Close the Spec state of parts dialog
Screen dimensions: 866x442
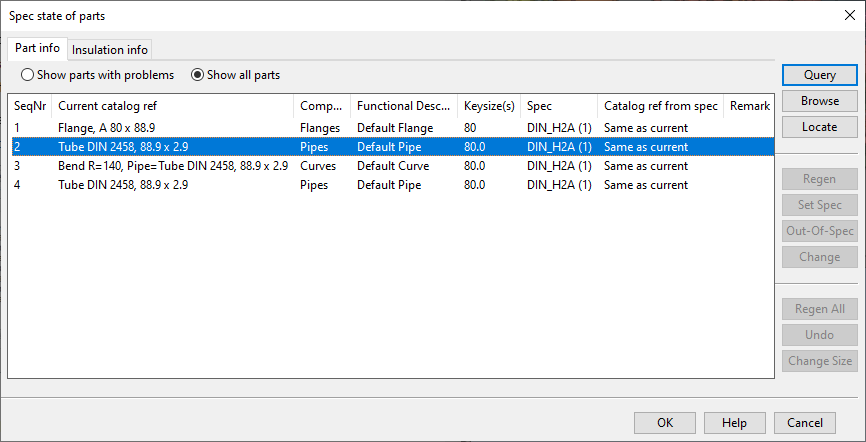849,15
